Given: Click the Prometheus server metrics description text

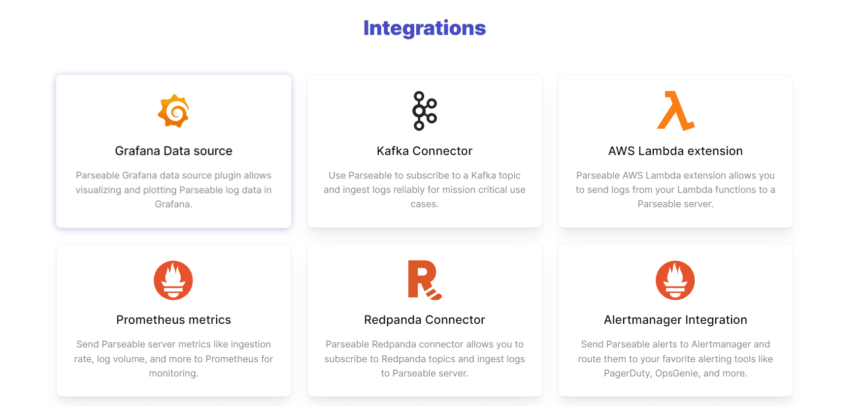Looking at the screenshot, I should [173, 359].
